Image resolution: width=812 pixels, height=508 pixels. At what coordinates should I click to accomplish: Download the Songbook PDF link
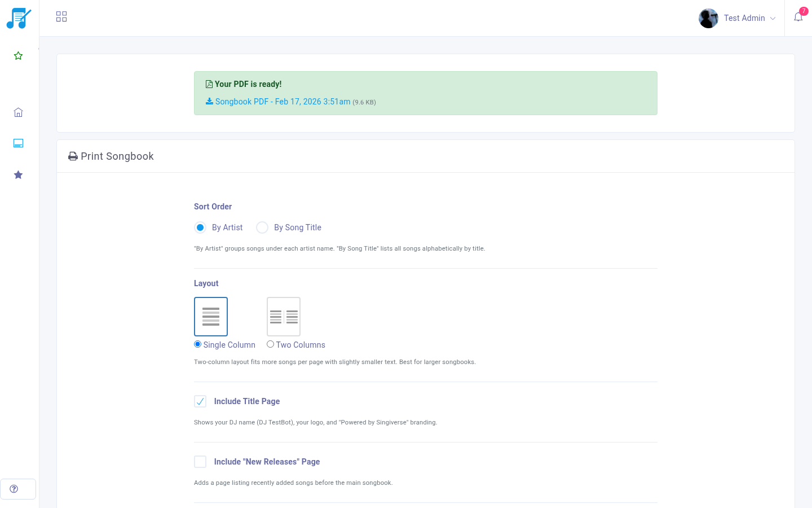coord(283,102)
